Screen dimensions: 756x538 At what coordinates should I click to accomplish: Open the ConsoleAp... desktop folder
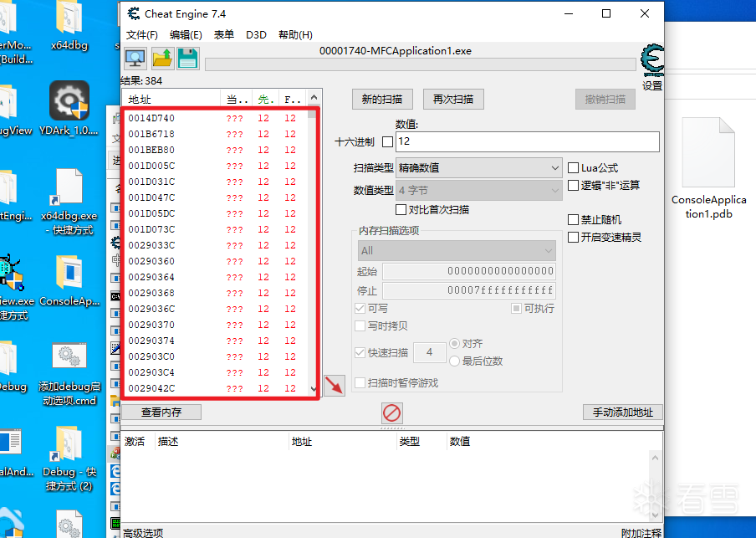point(69,281)
